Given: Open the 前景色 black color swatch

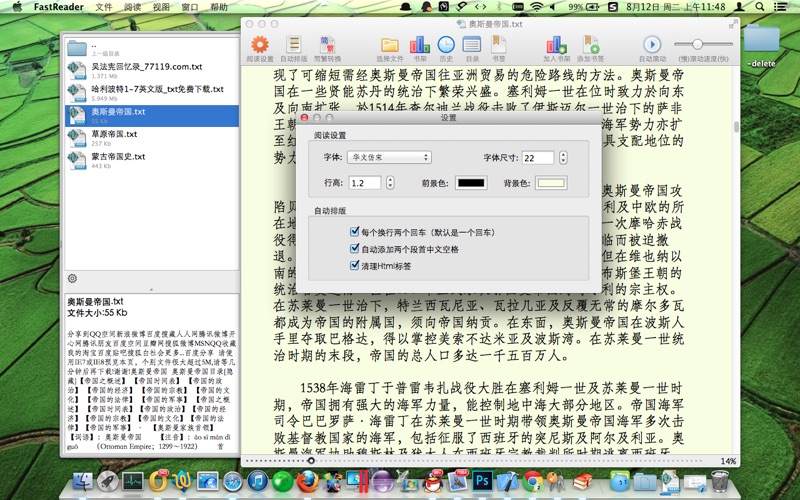Looking at the screenshot, I should 471,183.
